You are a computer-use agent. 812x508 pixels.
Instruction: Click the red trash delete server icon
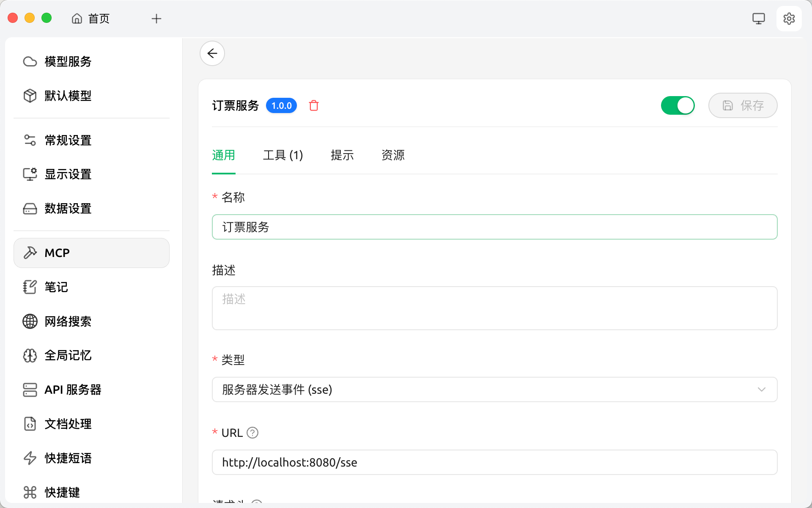pyautogui.click(x=313, y=105)
